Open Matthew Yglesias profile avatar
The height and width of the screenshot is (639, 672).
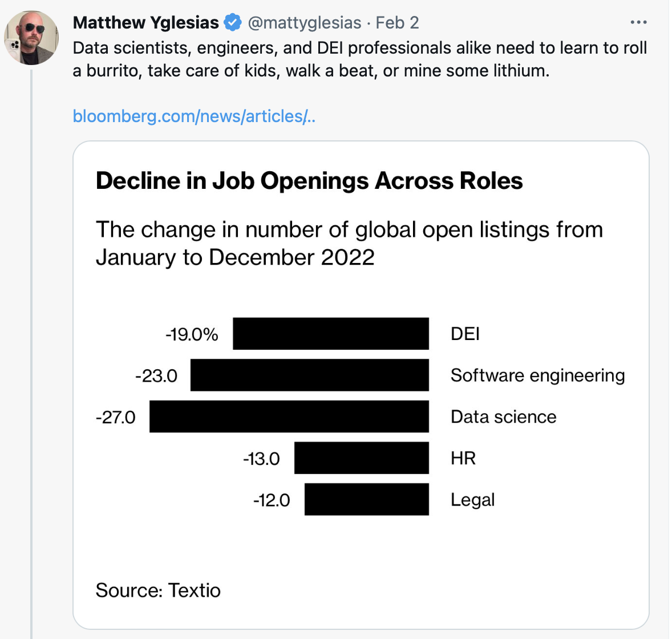31,38
